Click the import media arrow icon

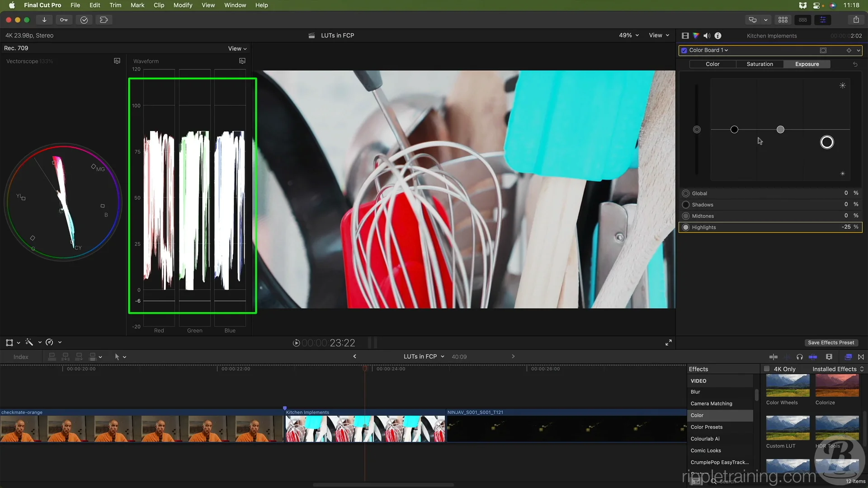coord(44,19)
